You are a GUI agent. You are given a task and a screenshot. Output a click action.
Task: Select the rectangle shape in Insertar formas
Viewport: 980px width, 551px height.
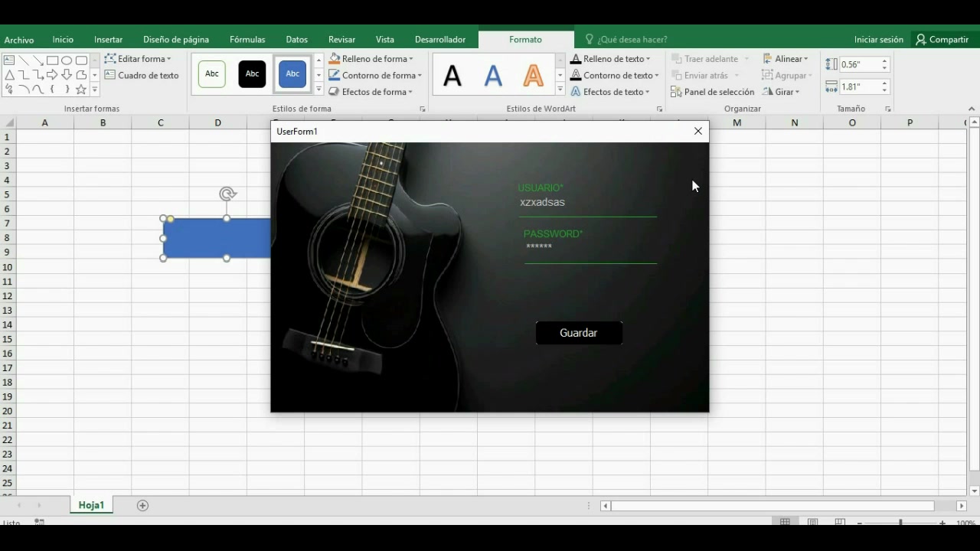tap(52, 60)
